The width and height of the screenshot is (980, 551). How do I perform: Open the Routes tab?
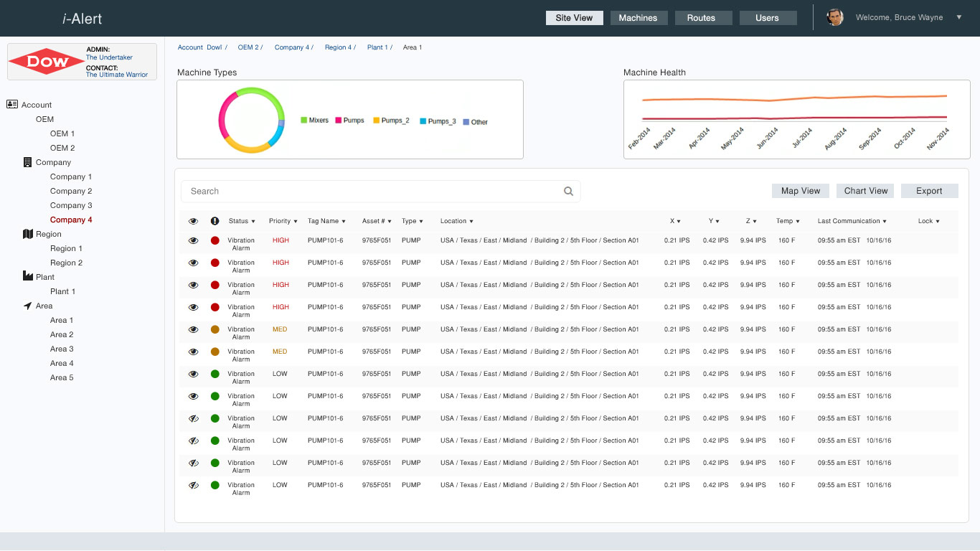click(x=701, y=18)
